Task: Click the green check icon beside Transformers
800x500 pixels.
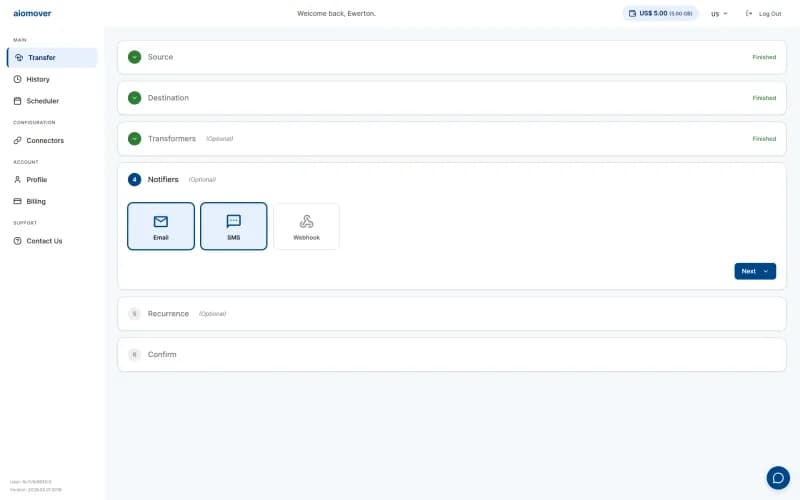Action: coord(135,139)
